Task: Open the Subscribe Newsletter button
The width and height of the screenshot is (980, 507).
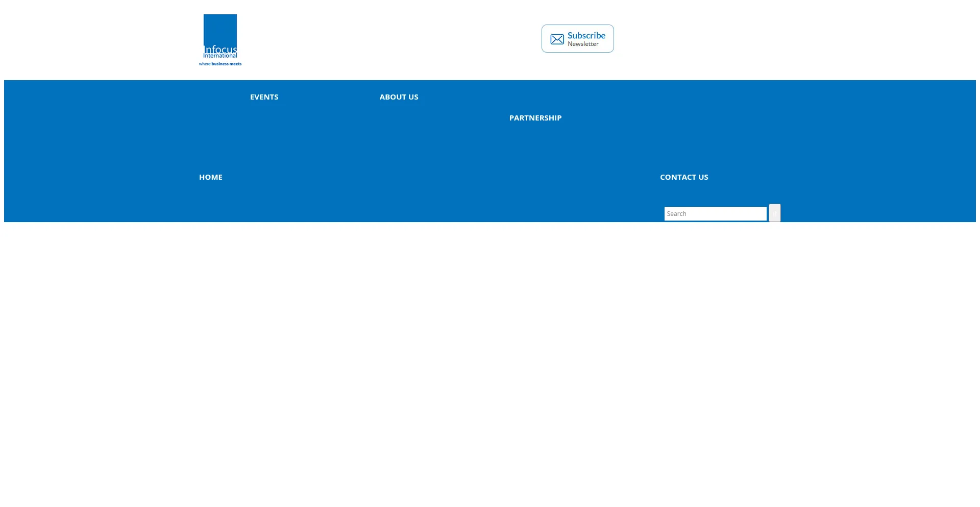Action: tap(577, 39)
